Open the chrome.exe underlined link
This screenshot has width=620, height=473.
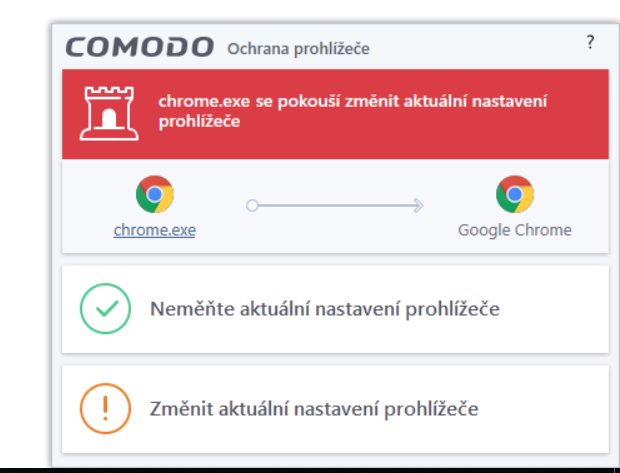coord(155,230)
